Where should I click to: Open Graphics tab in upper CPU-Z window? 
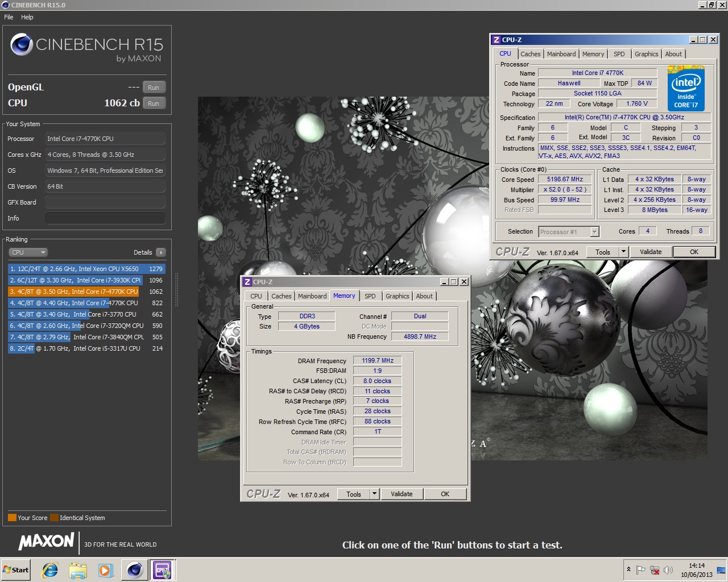647,54
